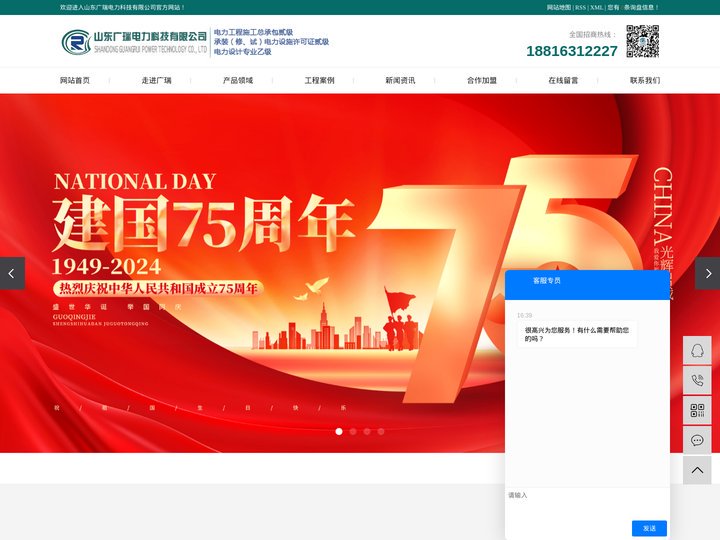720x540 pixels.
Task: Open 合作加盟 page
Action: pyautogui.click(x=482, y=80)
